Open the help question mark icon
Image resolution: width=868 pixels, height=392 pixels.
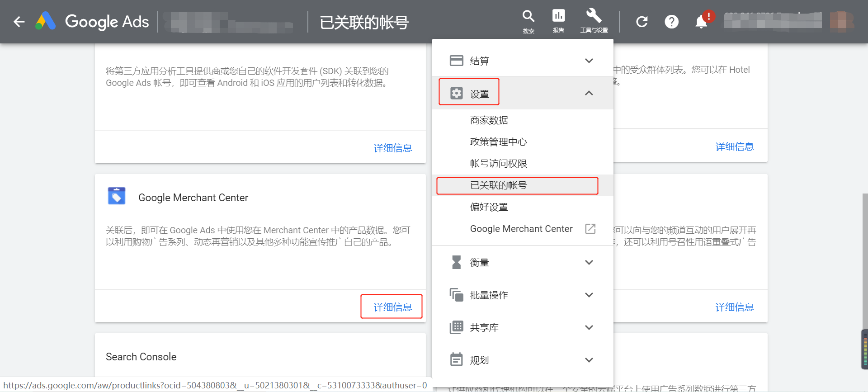click(x=671, y=22)
